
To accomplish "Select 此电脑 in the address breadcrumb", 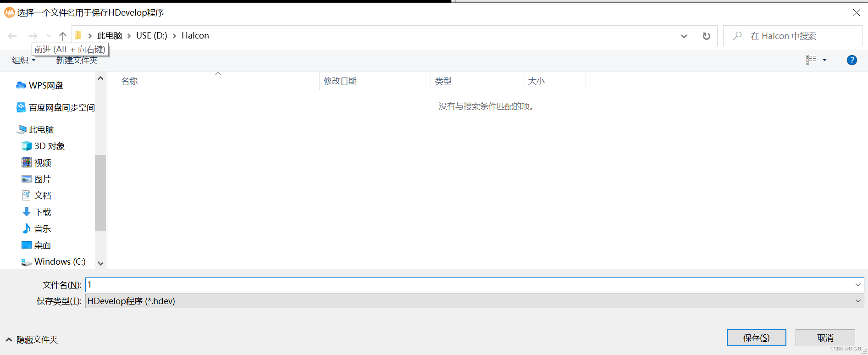I will tap(110, 36).
